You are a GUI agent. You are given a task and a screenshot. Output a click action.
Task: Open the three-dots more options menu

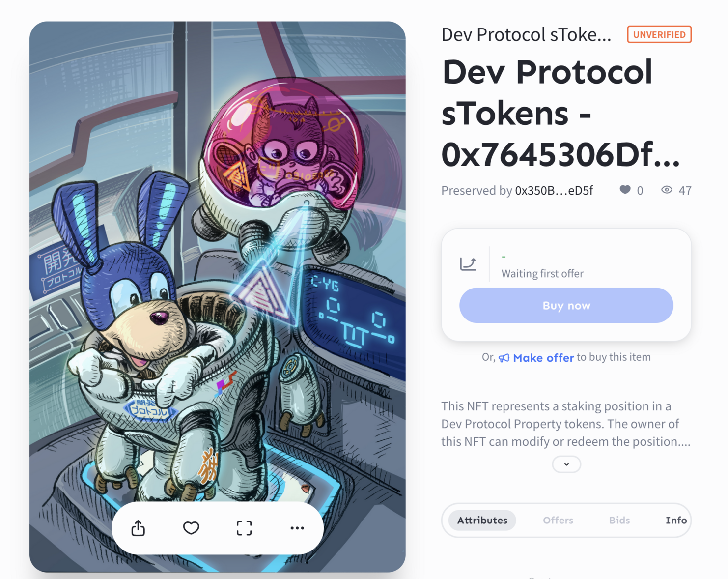(x=297, y=528)
